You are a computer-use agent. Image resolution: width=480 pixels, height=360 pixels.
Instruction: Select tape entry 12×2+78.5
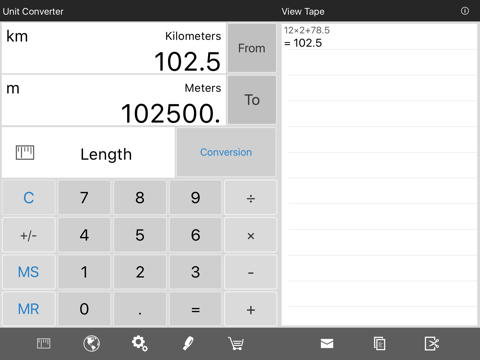(x=307, y=30)
